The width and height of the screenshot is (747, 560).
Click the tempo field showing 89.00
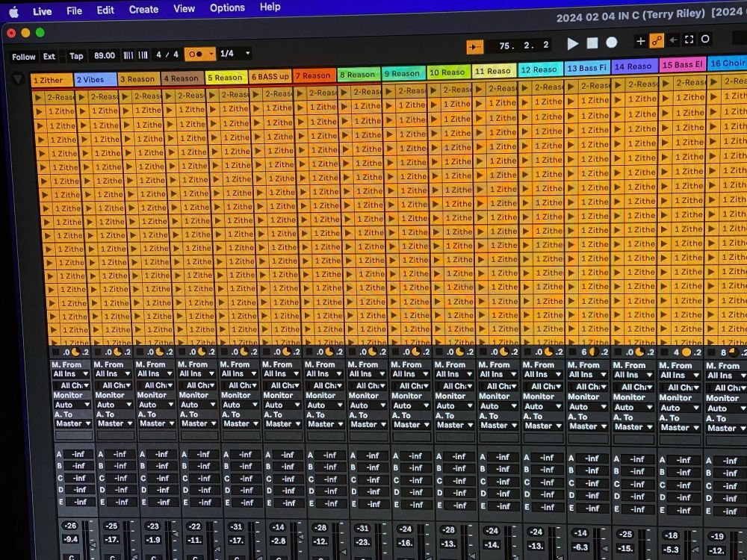[104, 55]
